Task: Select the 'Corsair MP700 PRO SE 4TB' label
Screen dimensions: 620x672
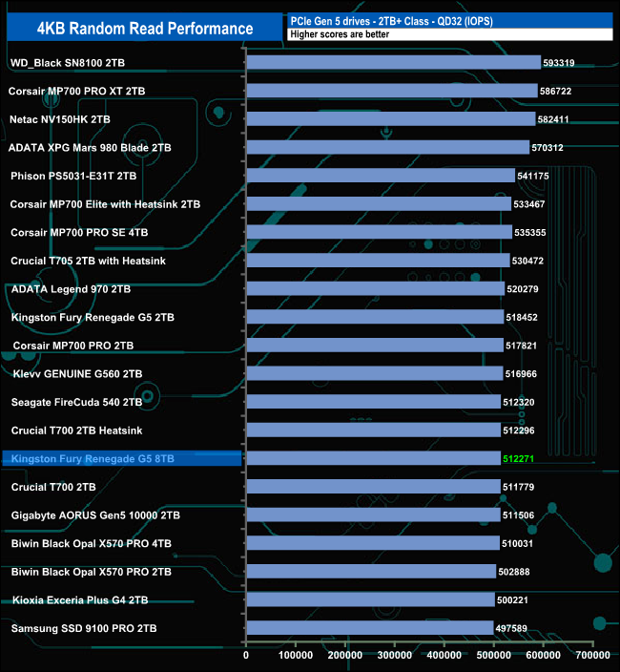Action: (x=79, y=233)
